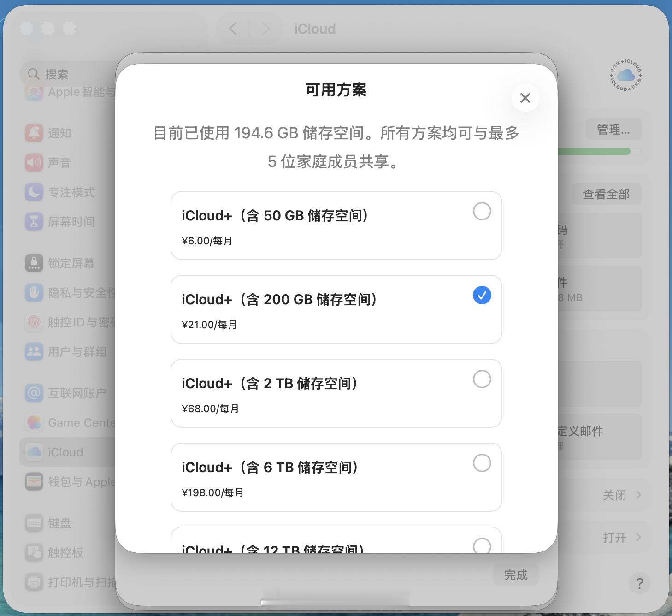Click the 定义邮件 tile in iCloud window
Screen dimensions: 672x616
[x=600, y=437]
